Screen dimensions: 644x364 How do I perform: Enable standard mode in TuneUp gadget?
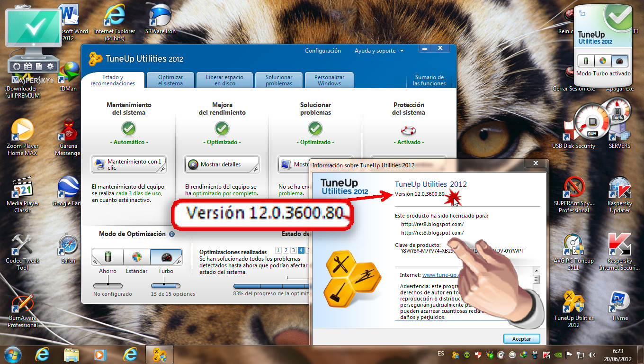[x=603, y=61]
